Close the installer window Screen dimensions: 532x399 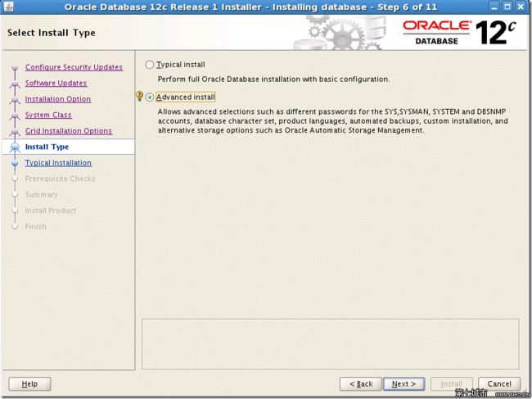(x=521, y=7)
